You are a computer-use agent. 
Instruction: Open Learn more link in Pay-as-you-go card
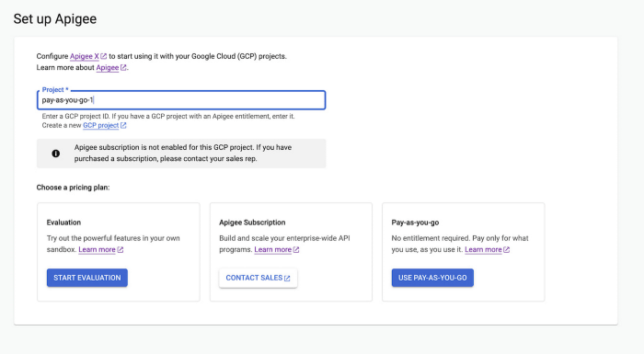[x=483, y=250]
